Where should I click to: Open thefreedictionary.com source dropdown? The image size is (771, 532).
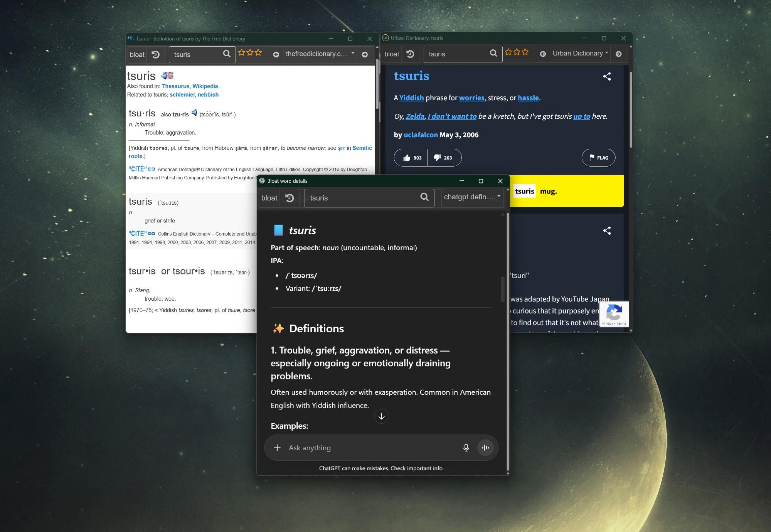tap(319, 54)
